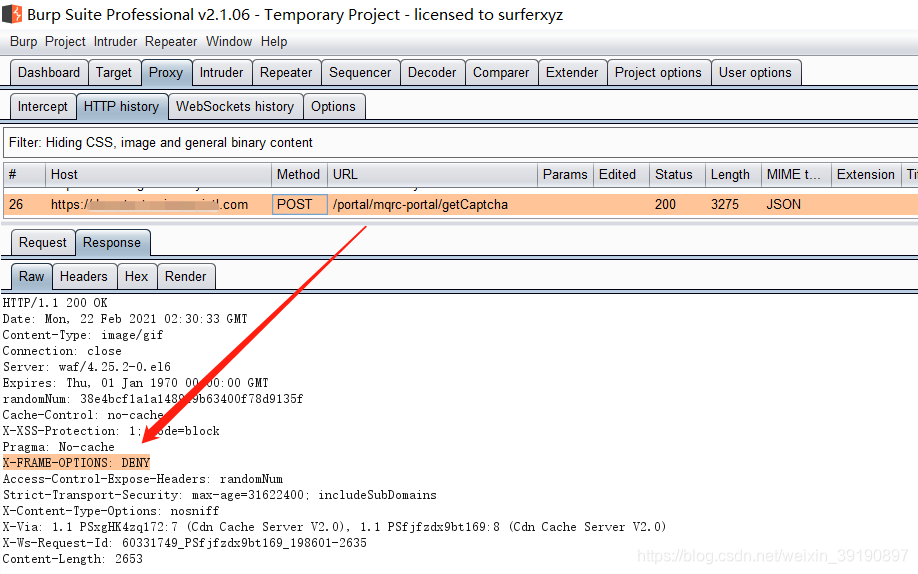918x574 pixels.
Task: Click the X-Ws-Request-Id header line
Action: point(184,543)
